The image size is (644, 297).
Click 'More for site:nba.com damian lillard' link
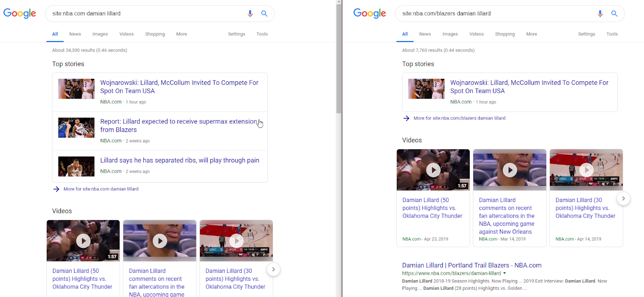pos(101,189)
